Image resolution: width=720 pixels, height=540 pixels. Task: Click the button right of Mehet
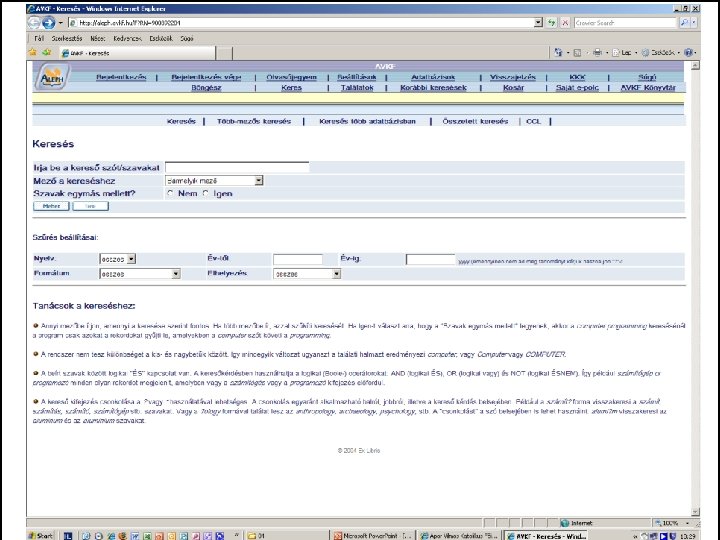(90, 206)
